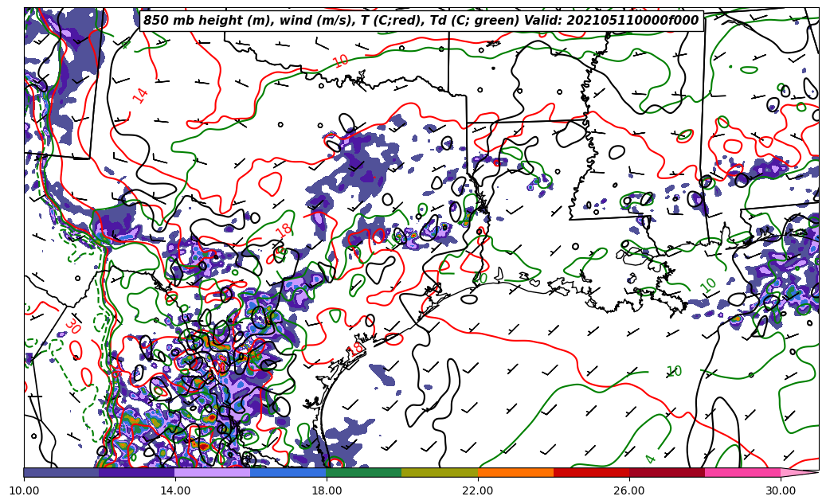Select the 30.00 colorbar tick label
This screenshot has height=504, width=826.
point(781,490)
